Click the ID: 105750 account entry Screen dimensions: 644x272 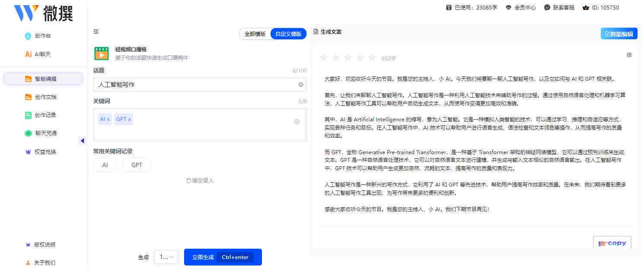(x=601, y=7)
